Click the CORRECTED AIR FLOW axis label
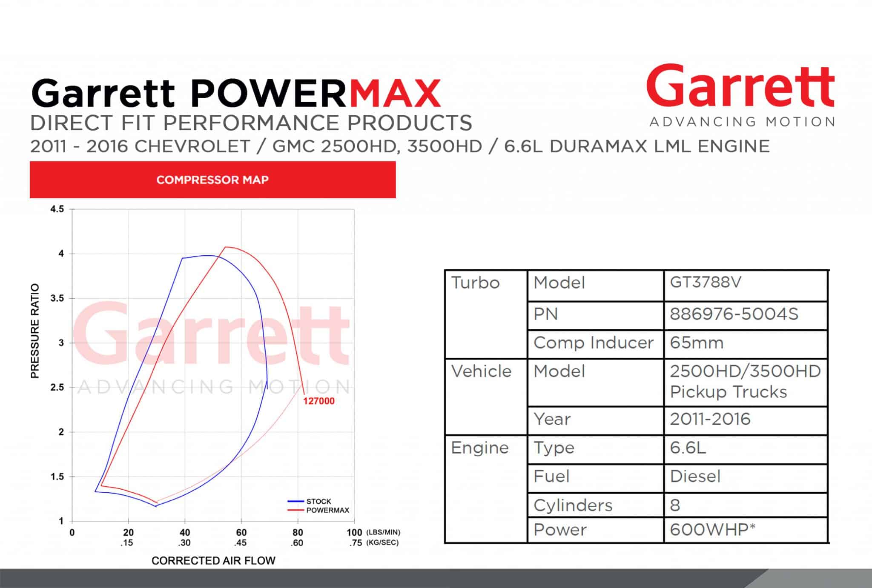This screenshot has width=872, height=588. [x=213, y=560]
